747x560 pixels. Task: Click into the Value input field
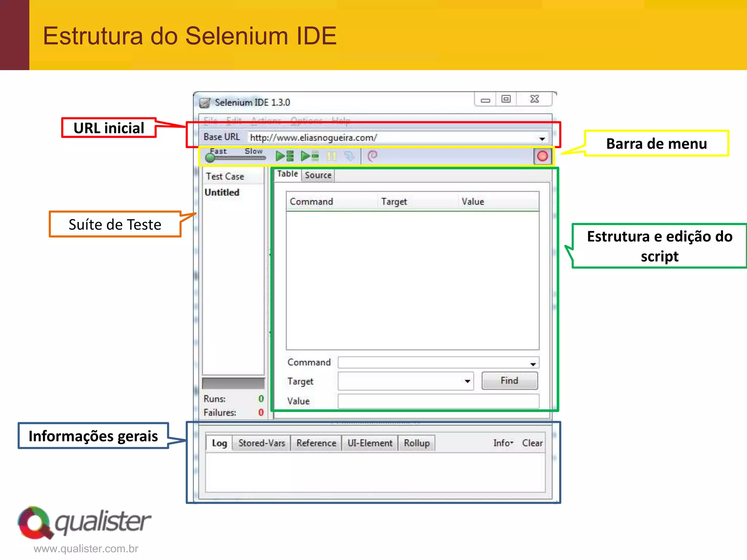(x=438, y=401)
